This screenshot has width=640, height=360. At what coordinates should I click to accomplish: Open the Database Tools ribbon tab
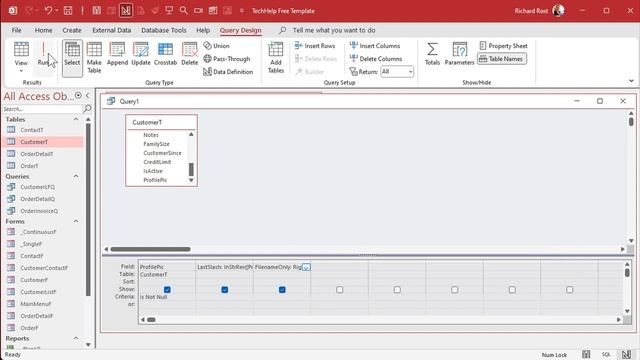tap(164, 30)
